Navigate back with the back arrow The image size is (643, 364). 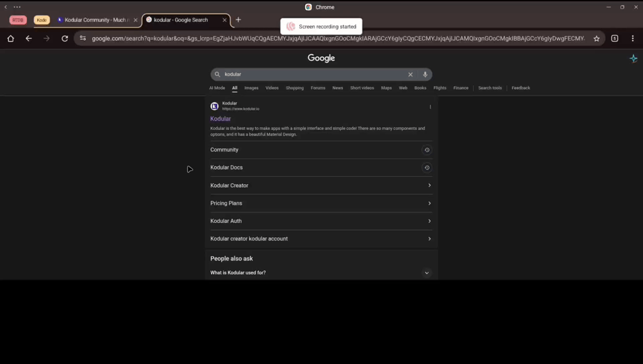click(x=29, y=38)
